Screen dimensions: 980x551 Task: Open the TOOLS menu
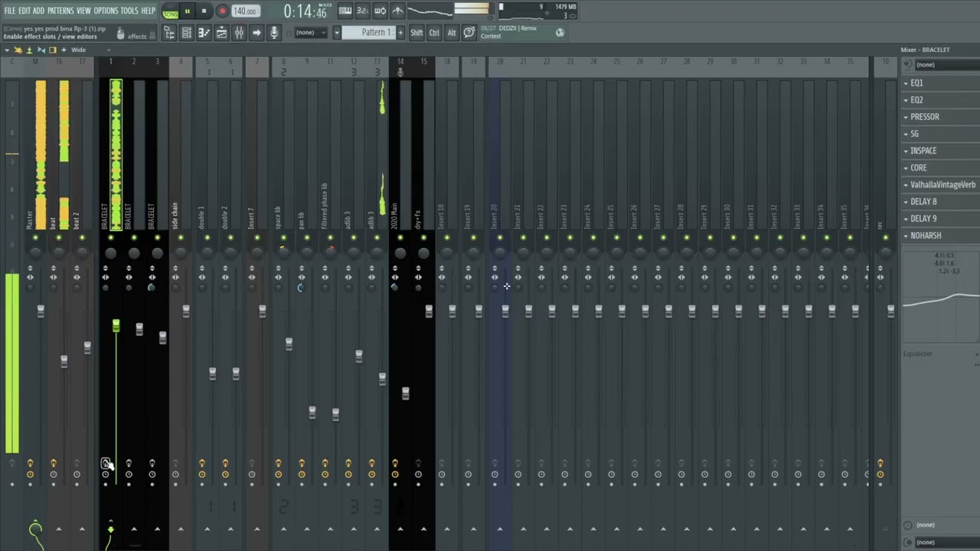tap(129, 11)
